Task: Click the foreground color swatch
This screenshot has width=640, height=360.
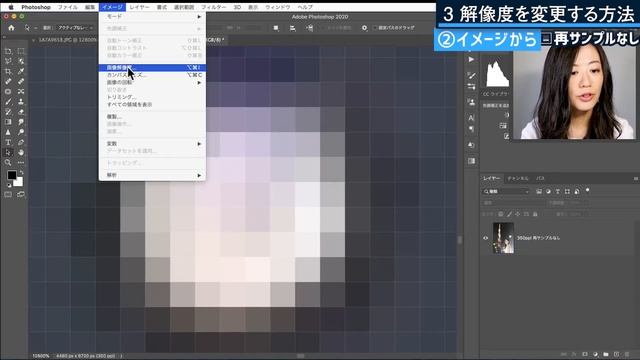Action: pyautogui.click(x=11, y=175)
